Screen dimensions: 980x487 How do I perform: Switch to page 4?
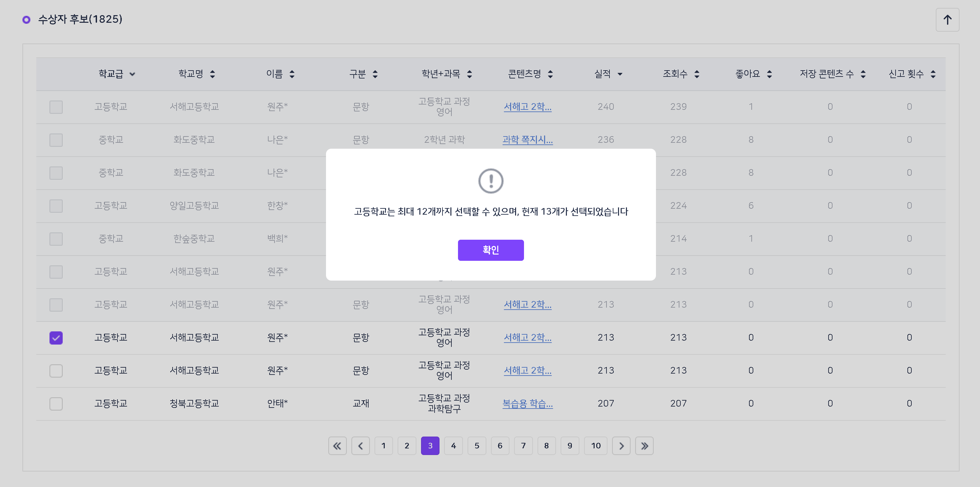(453, 445)
